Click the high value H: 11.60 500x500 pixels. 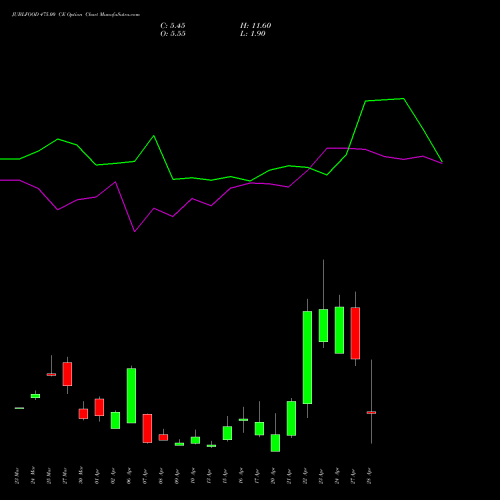pos(255,26)
